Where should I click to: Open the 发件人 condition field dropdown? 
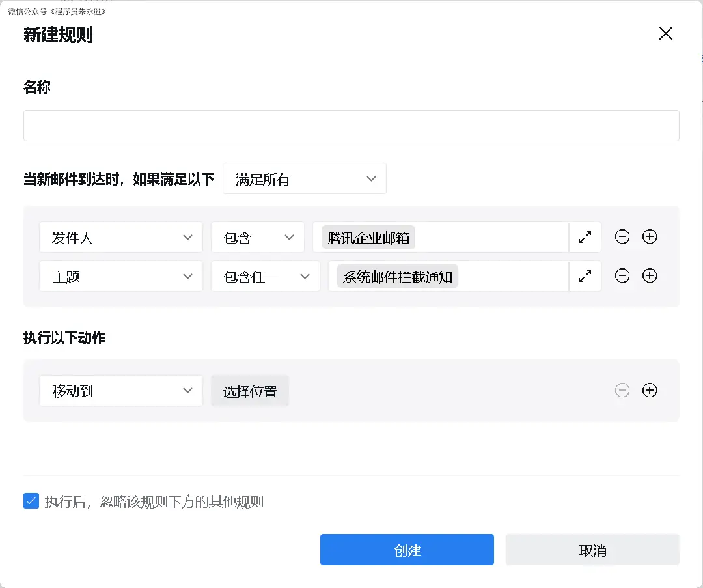click(121, 238)
